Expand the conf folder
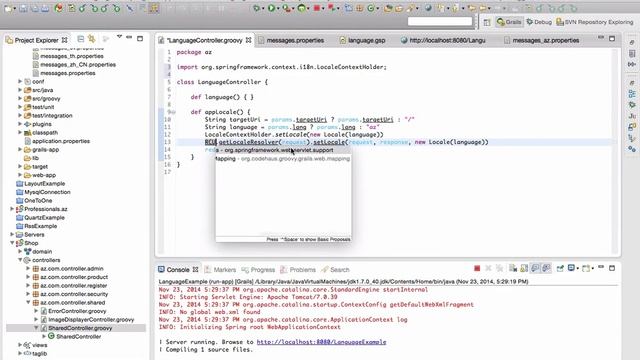The height and width of the screenshot is (360, 640). pos(20,82)
